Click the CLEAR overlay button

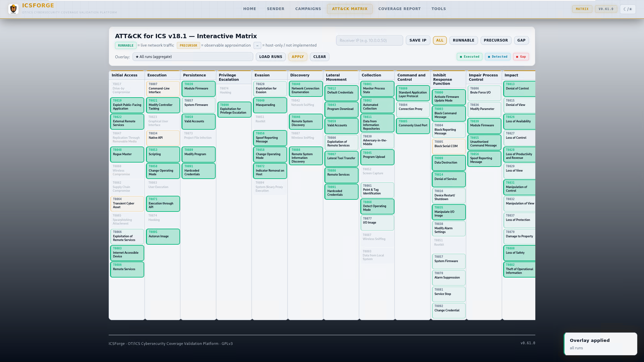pos(319,57)
